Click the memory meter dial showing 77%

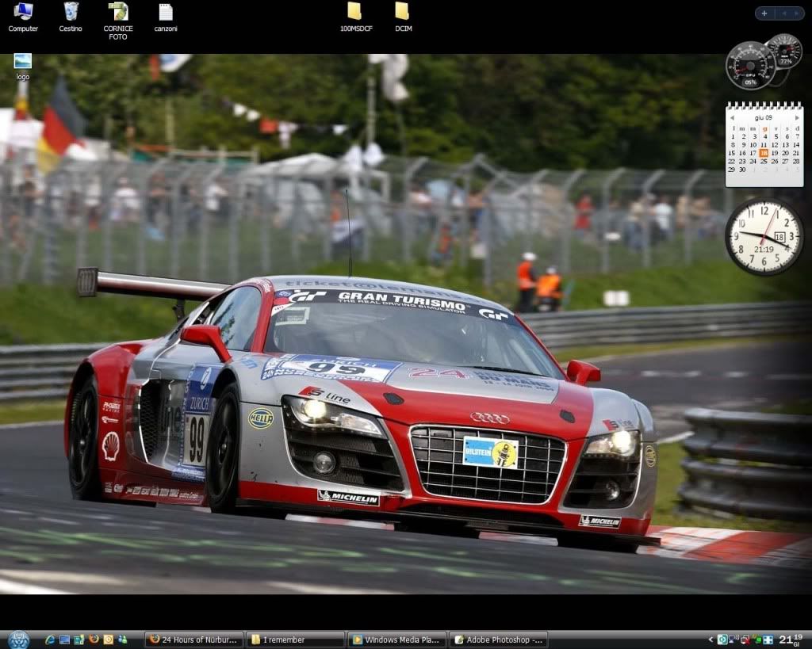pyautogui.click(x=786, y=51)
